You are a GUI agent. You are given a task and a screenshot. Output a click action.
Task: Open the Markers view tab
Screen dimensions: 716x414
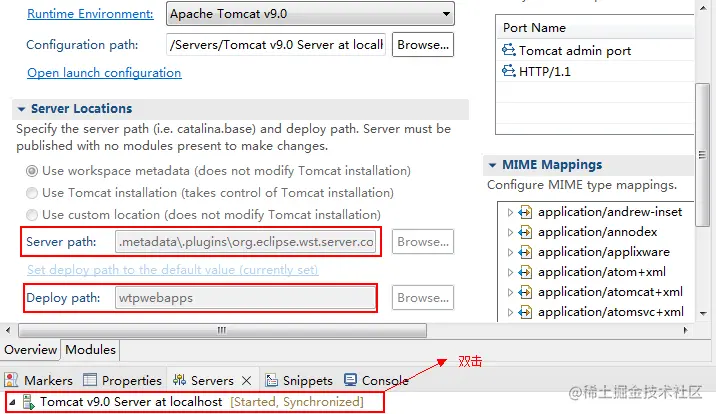coord(38,380)
